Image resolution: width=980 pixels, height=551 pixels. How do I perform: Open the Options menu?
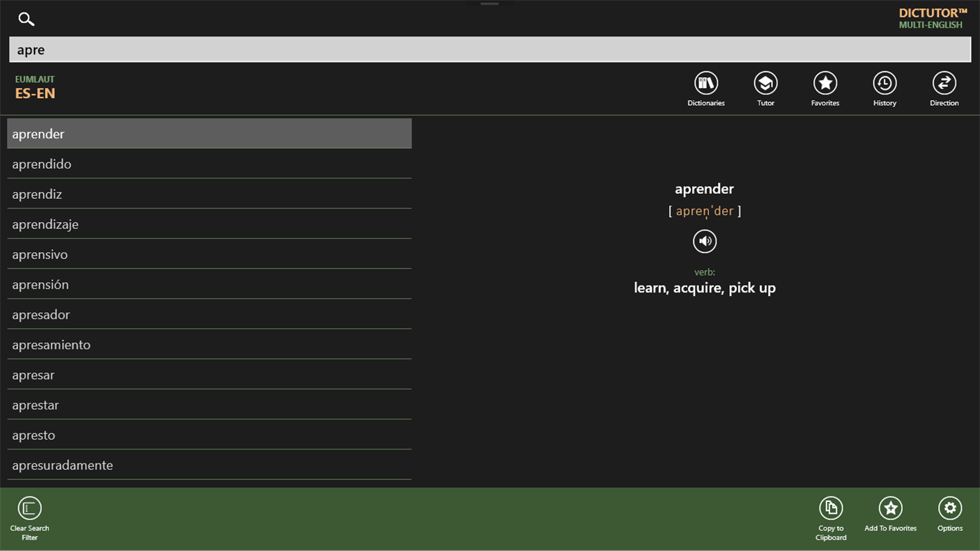point(950,509)
